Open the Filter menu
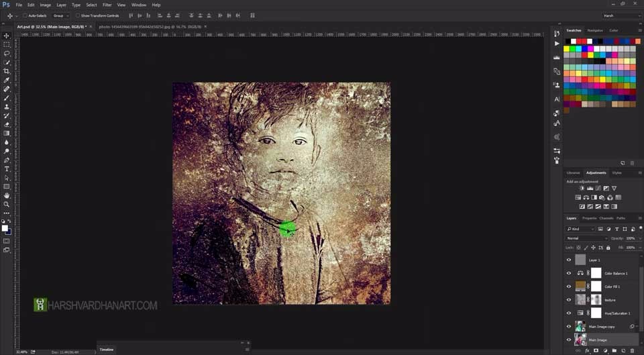This screenshot has height=355, width=644. (x=107, y=5)
